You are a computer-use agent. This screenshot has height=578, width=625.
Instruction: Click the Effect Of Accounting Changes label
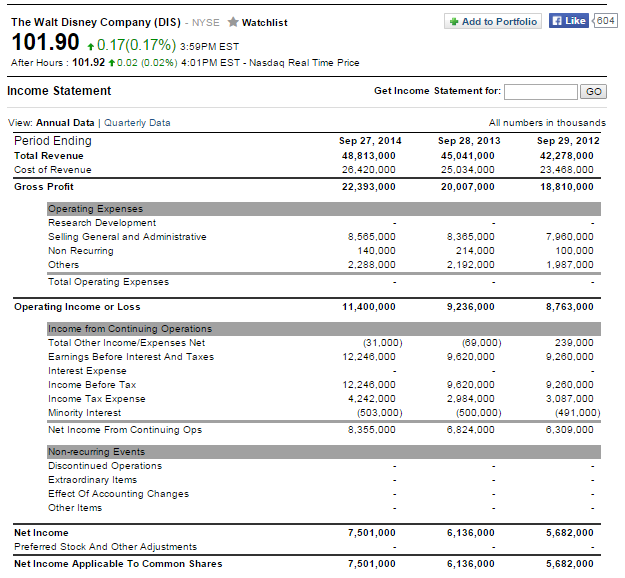tap(118, 494)
